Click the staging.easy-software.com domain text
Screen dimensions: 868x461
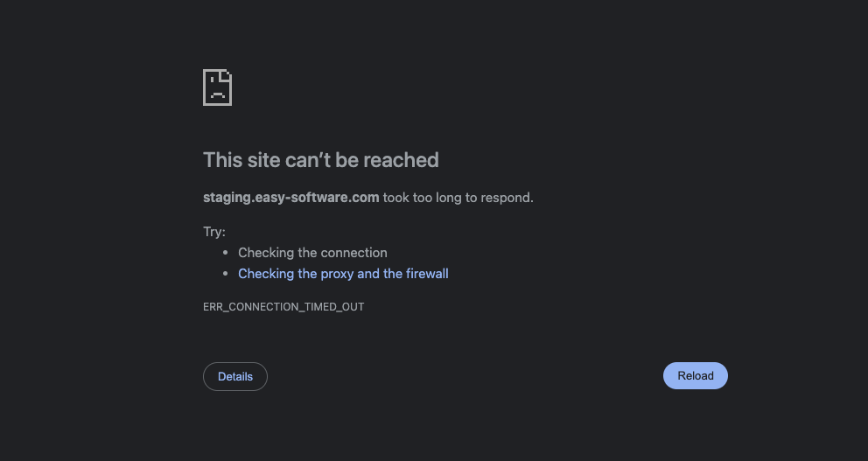tap(291, 198)
